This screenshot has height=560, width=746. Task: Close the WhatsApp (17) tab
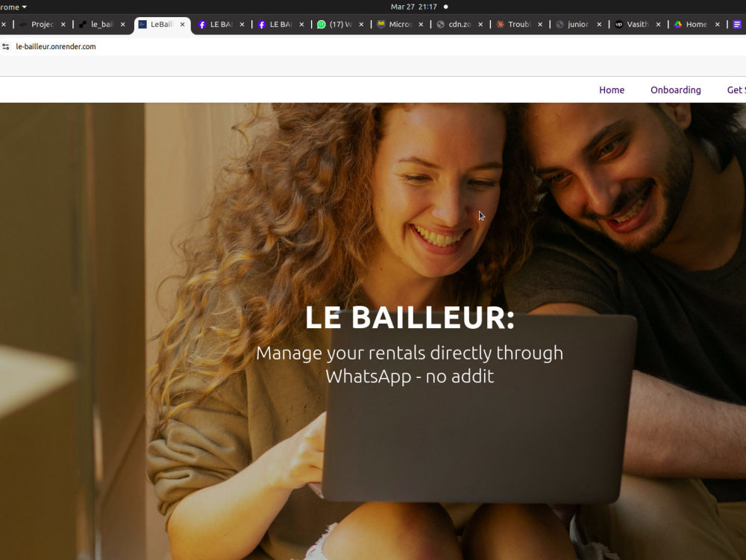[x=361, y=25]
